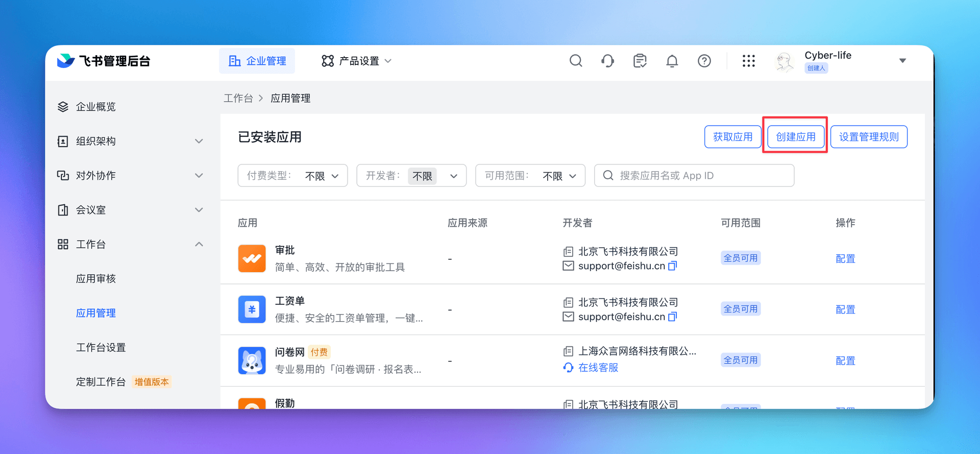The image size is (980, 454).
Task: Open the search magnifier in top bar
Action: pos(576,61)
